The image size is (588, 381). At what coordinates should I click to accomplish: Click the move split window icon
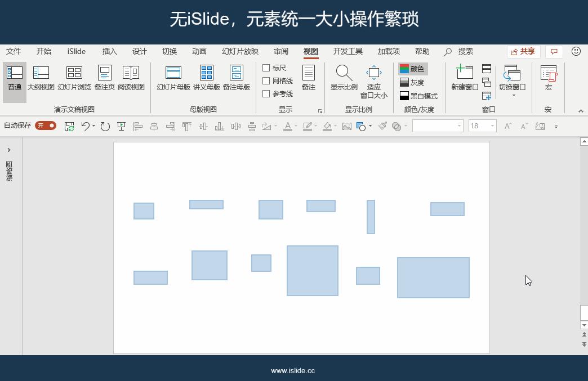coord(487,96)
